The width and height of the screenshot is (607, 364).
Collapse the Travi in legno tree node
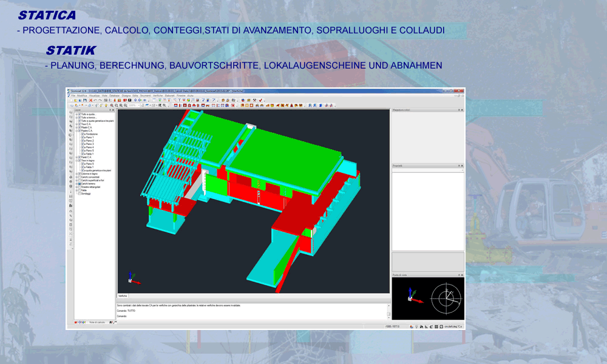click(x=76, y=161)
